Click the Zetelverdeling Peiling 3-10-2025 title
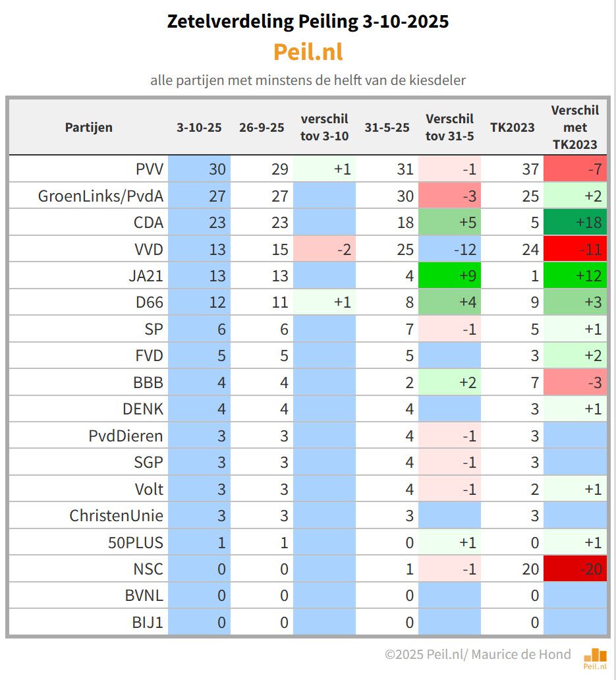 point(308,21)
